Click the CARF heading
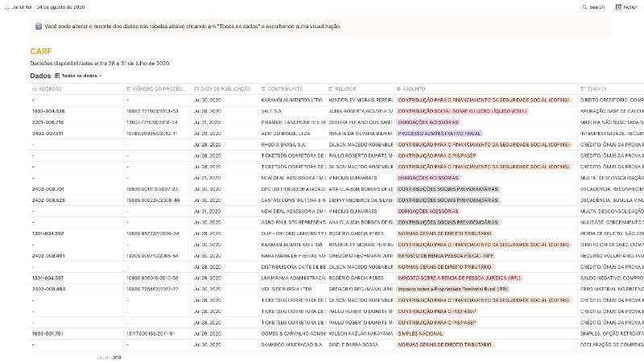The width and height of the screenshot is (644, 363). 41,52
